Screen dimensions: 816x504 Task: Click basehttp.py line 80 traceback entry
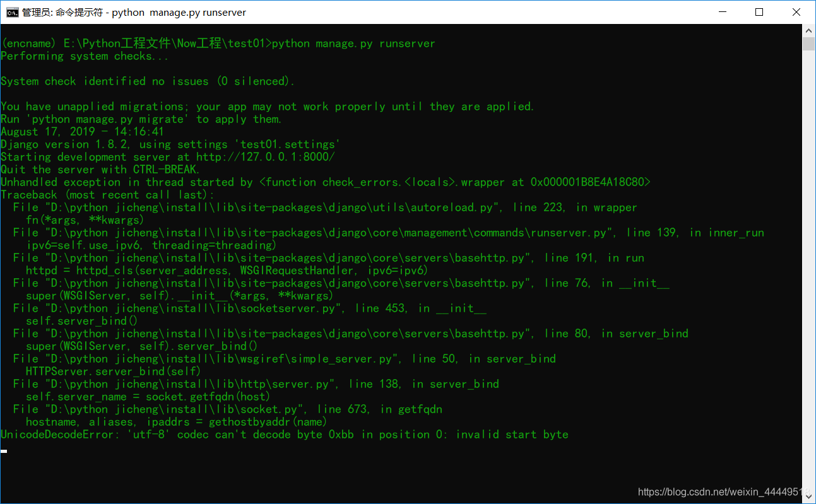click(x=350, y=334)
